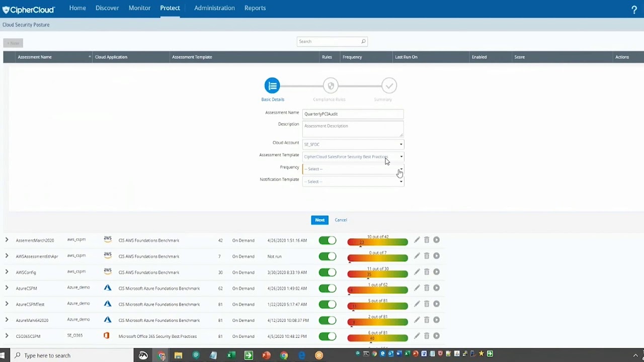Viewport: 644px width, 362px height.
Task: Disable the AssementMarch2020 assessment toggle
Action: pyautogui.click(x=328, y=241)
